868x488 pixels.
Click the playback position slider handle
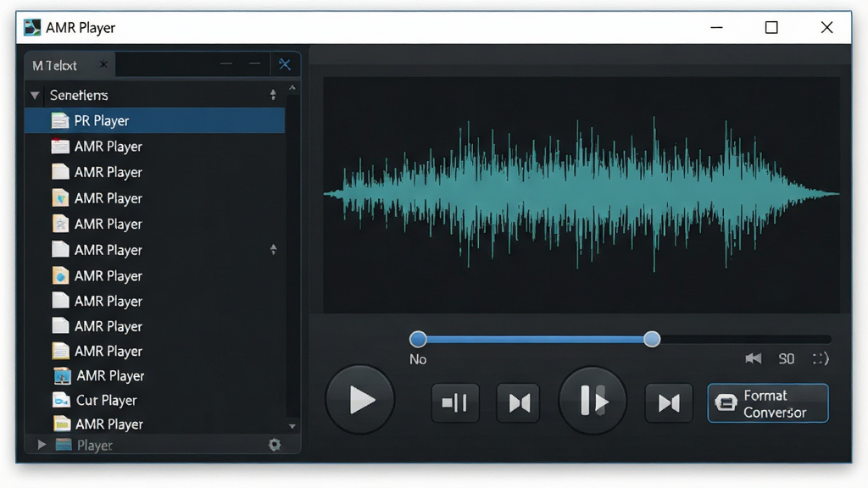click(652, 339)
